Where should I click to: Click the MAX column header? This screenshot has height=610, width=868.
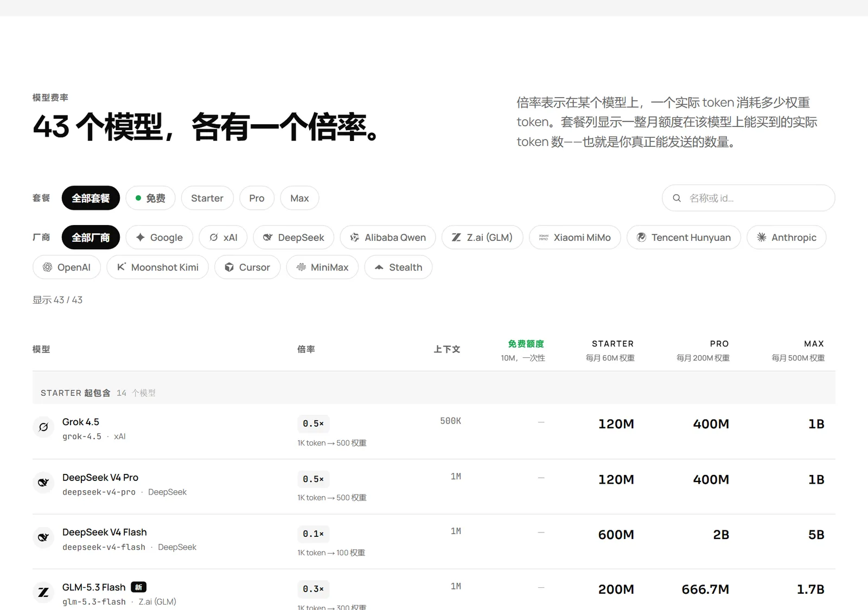point(814,344)
